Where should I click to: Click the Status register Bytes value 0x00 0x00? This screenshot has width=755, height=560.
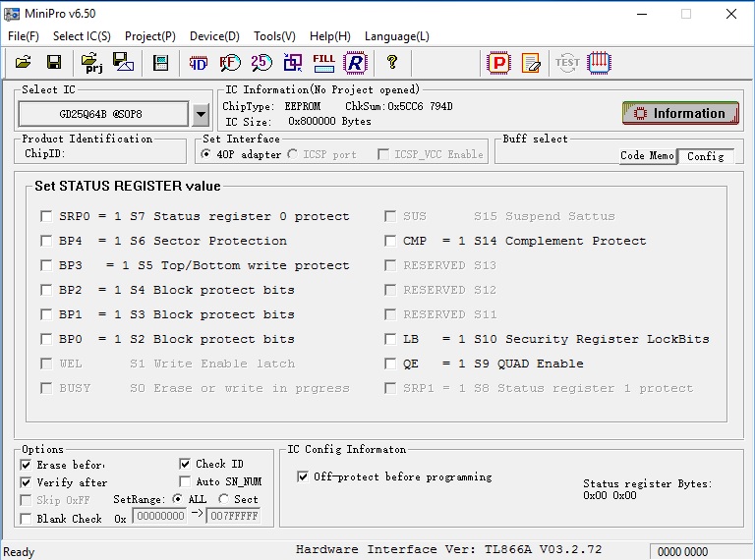pos(610,495)
